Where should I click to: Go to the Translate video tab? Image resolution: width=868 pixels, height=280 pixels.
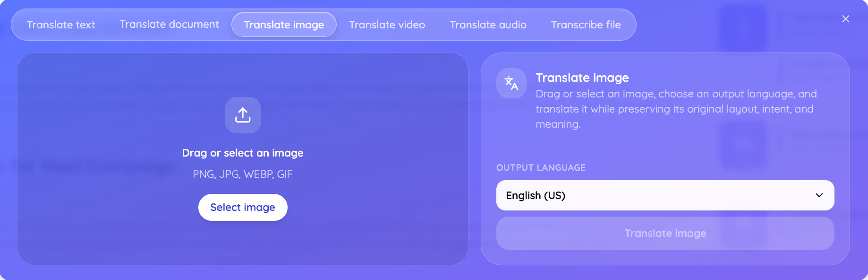pyautogui.click(x=387, y=25)
